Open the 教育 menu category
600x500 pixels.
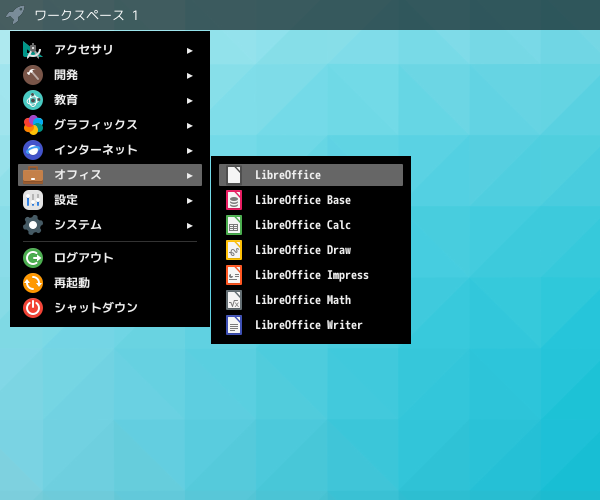(110, 100)
